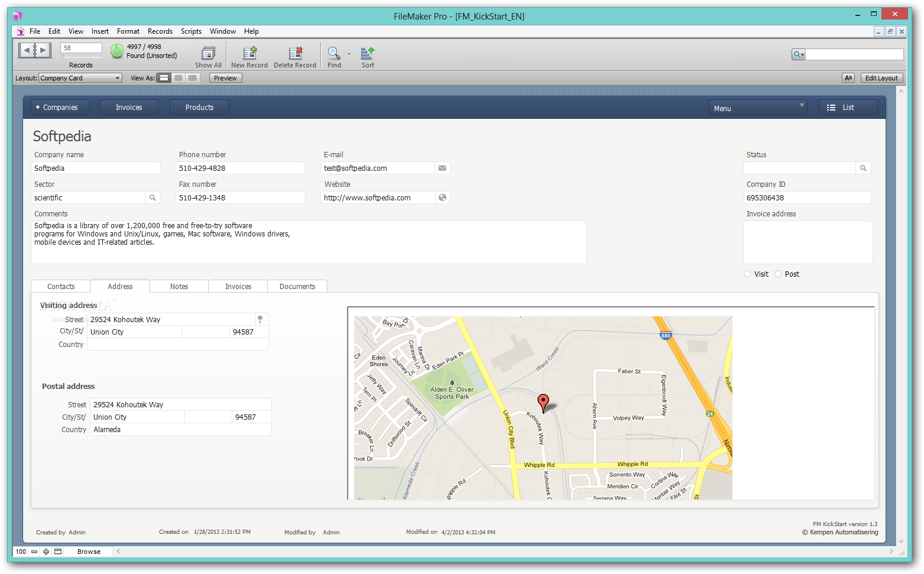Screen dimensions: 924x574
Task: Select the Address tab
Action: tap(120, 286)
